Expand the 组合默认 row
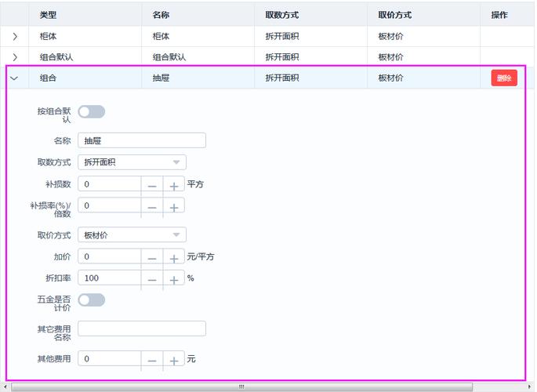The height and width of the screenshot is (392, 537). (15, 57)
